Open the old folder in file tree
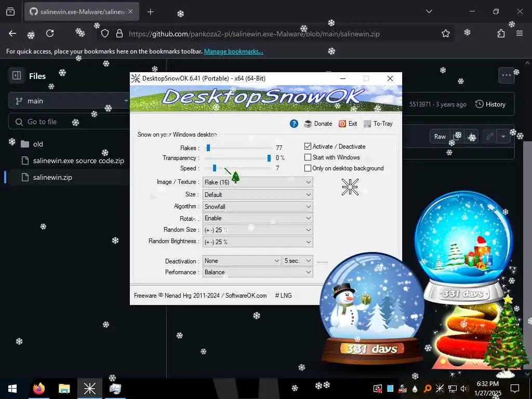The image size is (532, 399). point(37,144)
